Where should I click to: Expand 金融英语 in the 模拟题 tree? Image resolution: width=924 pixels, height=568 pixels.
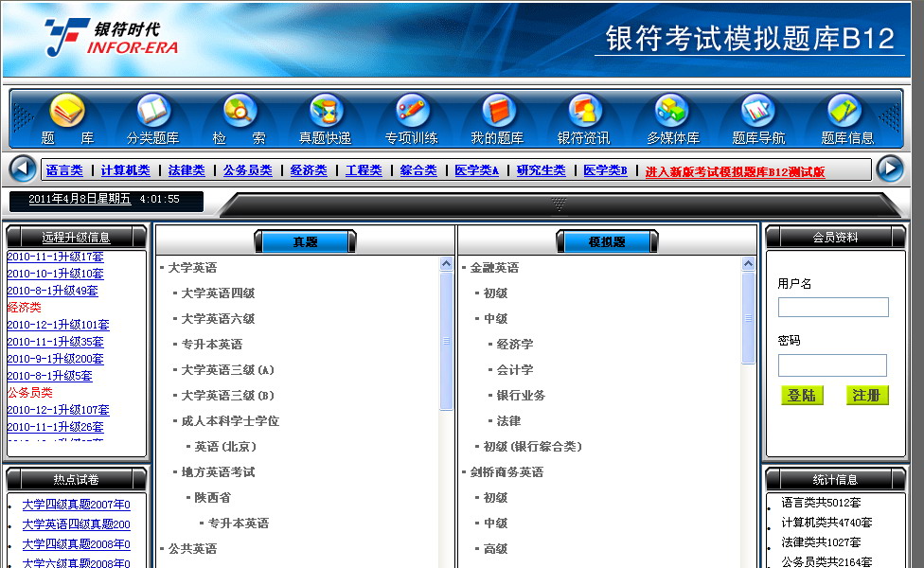[x=494, y=268]
